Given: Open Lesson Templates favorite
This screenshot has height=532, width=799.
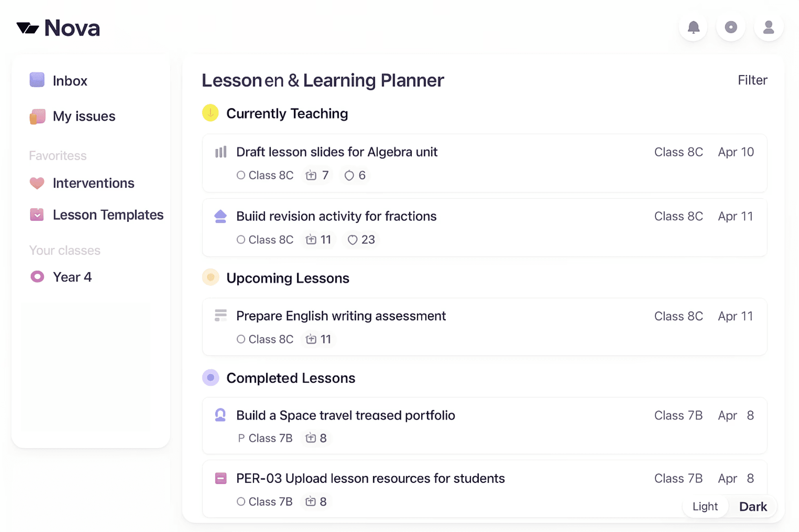Looking at the screenshot, I should [x=108, y=215].
